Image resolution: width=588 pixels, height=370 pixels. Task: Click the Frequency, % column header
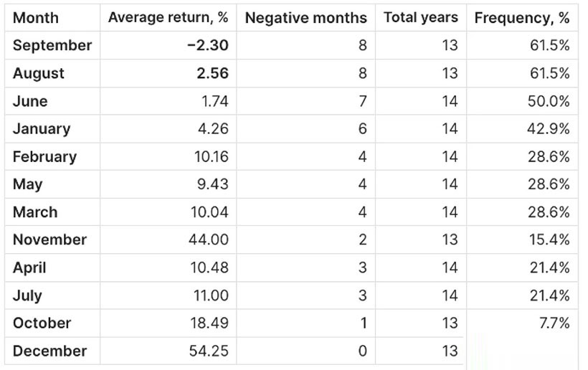tap(521, 18)
